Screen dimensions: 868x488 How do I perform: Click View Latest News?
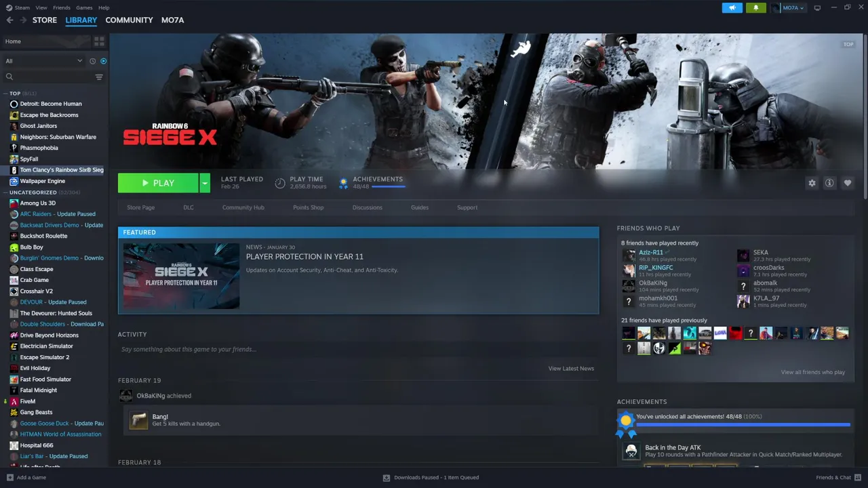[571, 368]
